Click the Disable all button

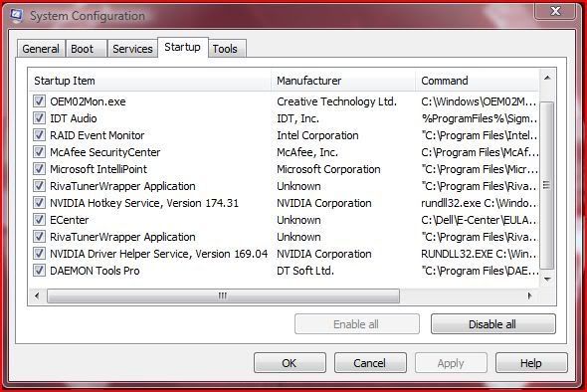click(493, 324)
